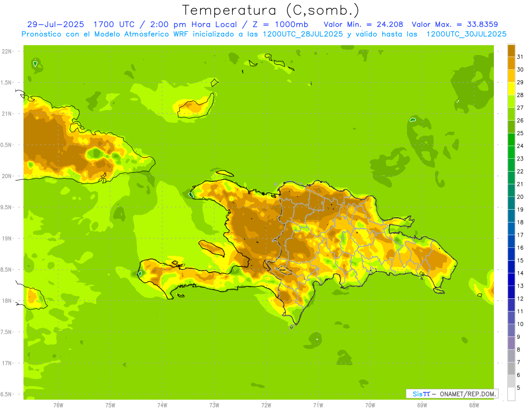Click the '5' color bar label
The width and height of the screenshot is (532, 411).
(x=519, y=388)
